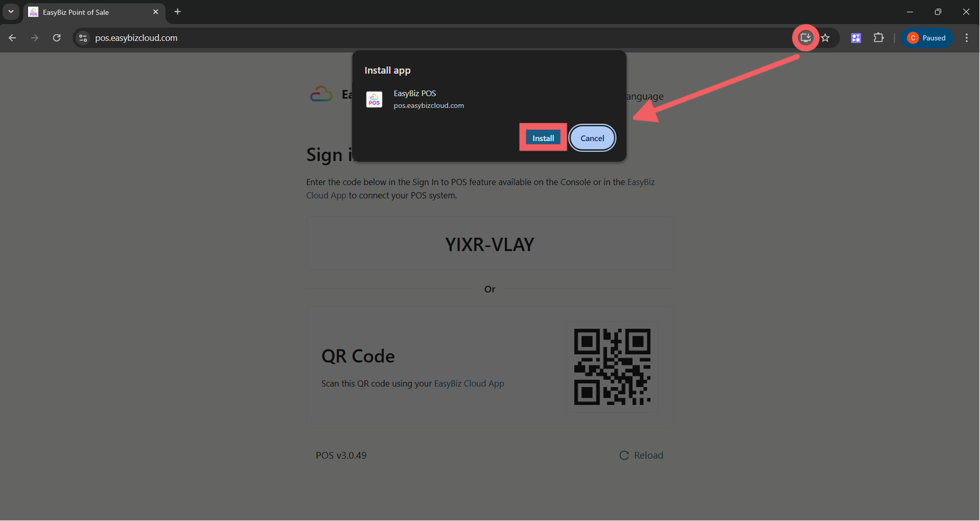This screenshot has height=521, width=980.
Task: Reload the page using browser refresh icon
Action: 56,38
